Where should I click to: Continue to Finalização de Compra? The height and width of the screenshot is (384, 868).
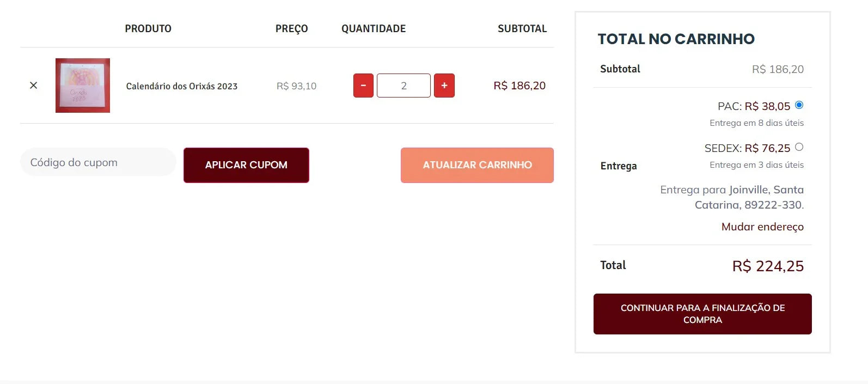coord(702,314)
